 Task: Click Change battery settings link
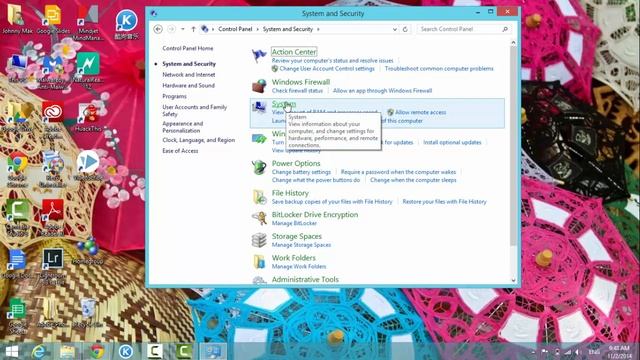[x=301, y=172]
